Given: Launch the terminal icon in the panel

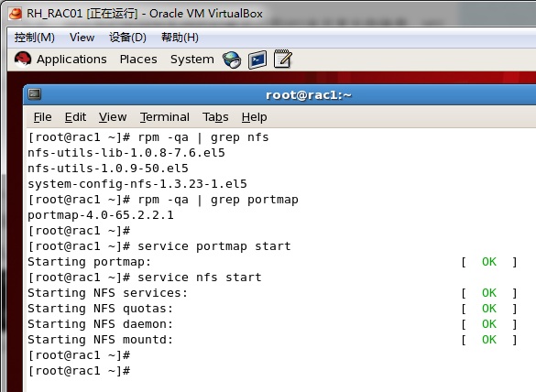Looking at the screenshot, I should click(x=257, y=60).
